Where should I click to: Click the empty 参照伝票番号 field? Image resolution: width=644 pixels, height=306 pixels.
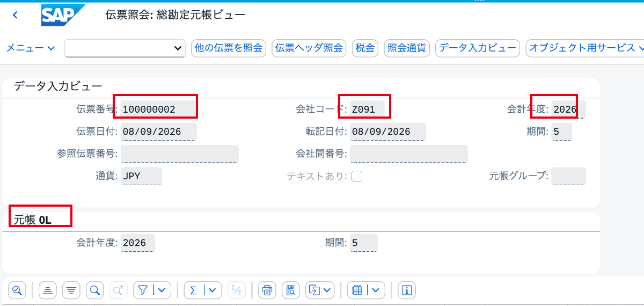pyautogui.click(x=180, y=154)
